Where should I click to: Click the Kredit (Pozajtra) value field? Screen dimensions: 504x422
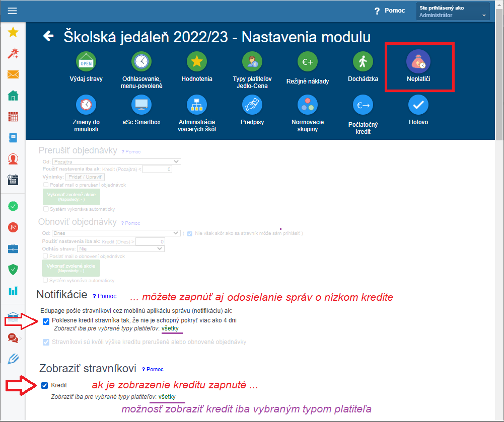pos(157,169)
